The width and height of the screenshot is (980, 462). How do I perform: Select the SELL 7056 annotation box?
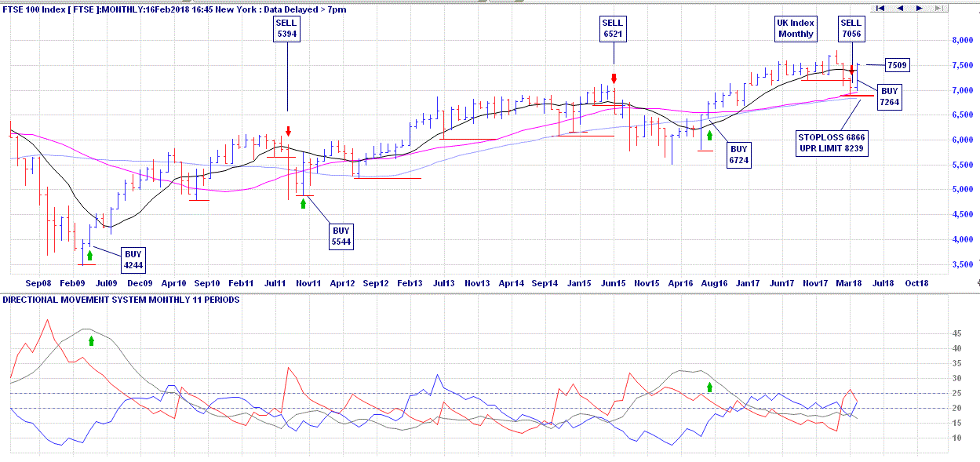pos(851,29)
